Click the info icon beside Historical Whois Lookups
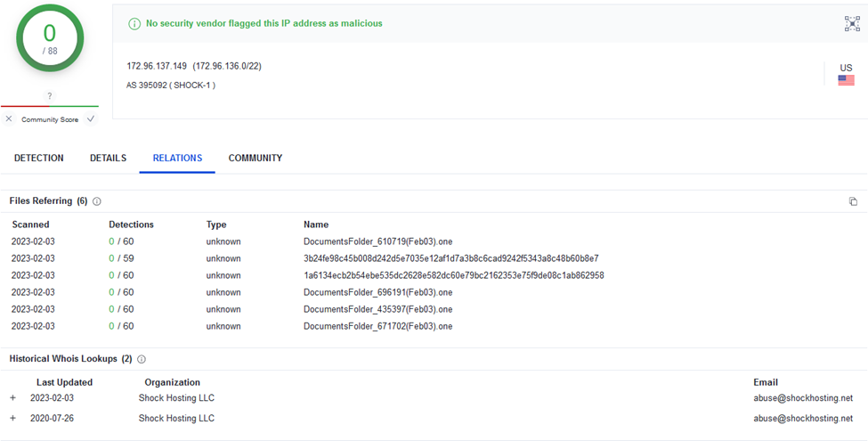Screen dimensions: 868x441 (142, 359)
